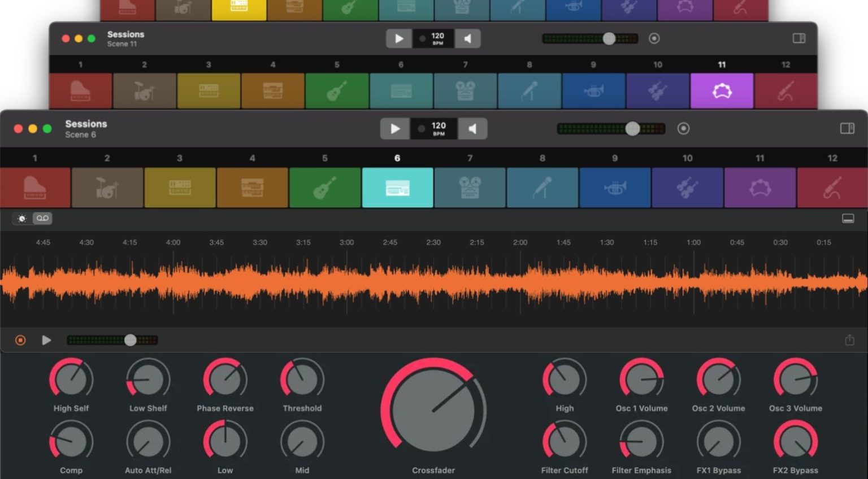
Task: Select the drum kit track 2
Action: [107, 188]
